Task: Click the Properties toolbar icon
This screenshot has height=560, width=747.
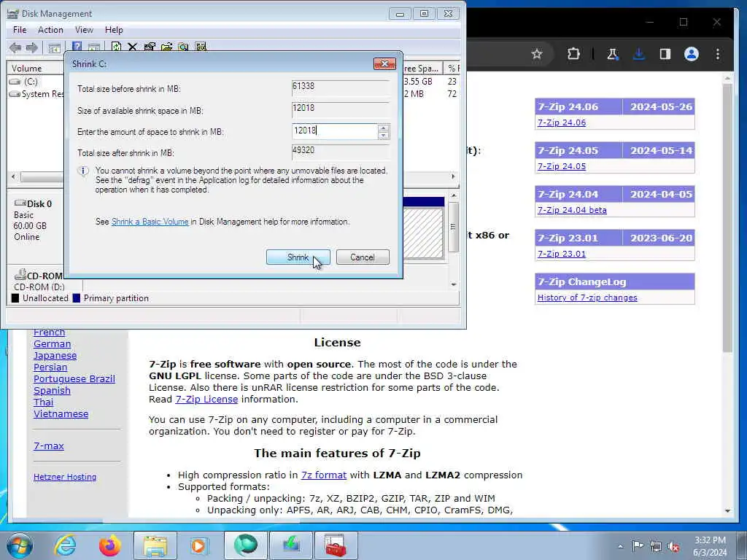Action: click(150, 47)
